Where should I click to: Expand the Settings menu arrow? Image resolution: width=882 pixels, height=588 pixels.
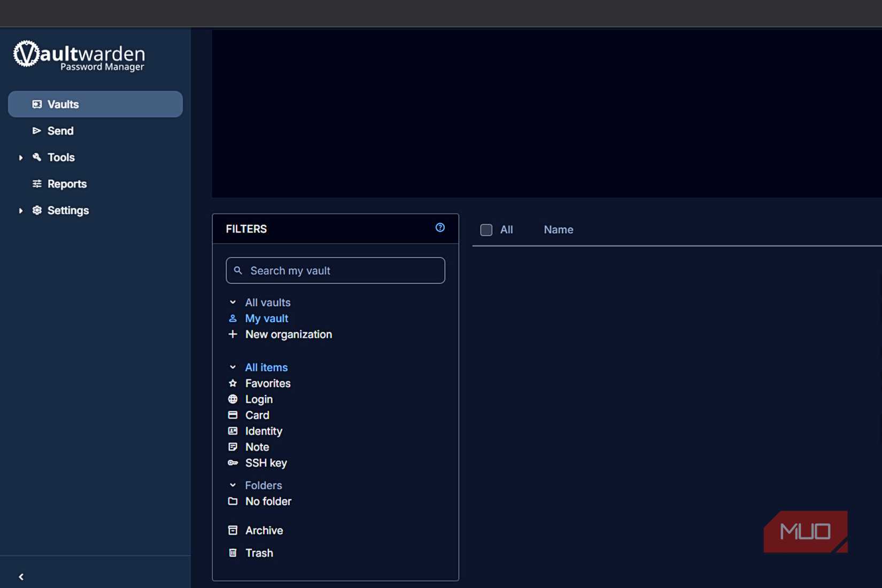21,211
